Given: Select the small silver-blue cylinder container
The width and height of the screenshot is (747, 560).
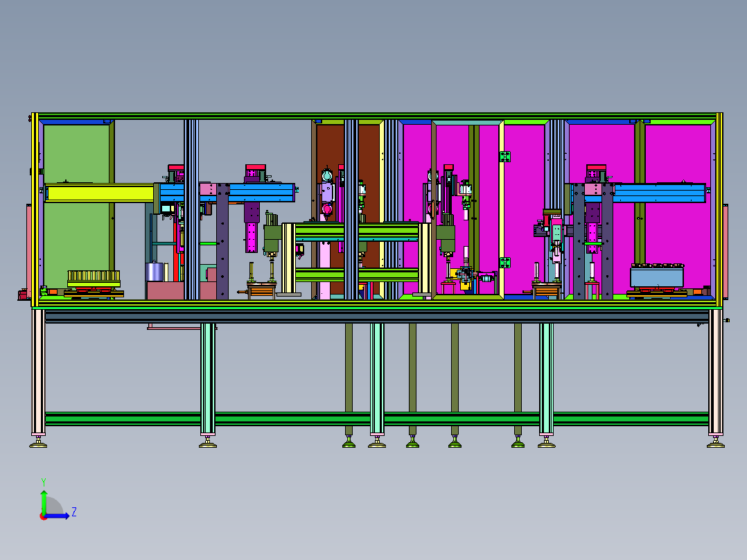Looking at the screenshot, I should tap(155, 272).
